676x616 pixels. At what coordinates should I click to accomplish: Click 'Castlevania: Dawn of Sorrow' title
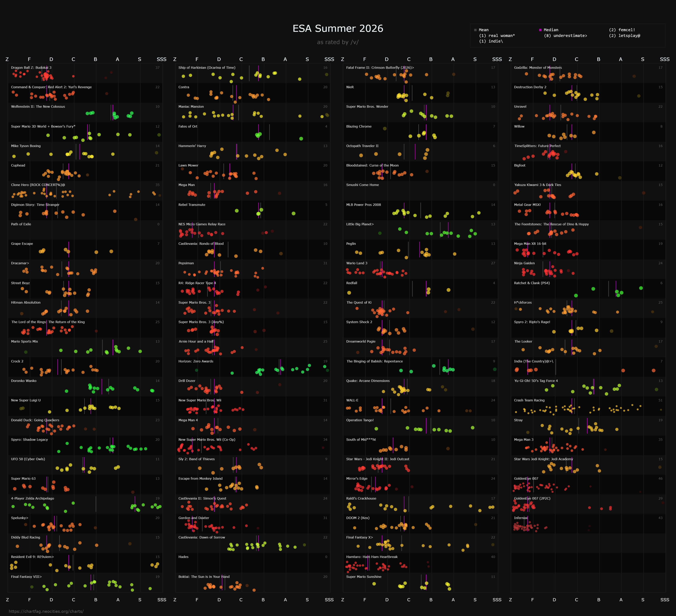(x=202, y=537)
